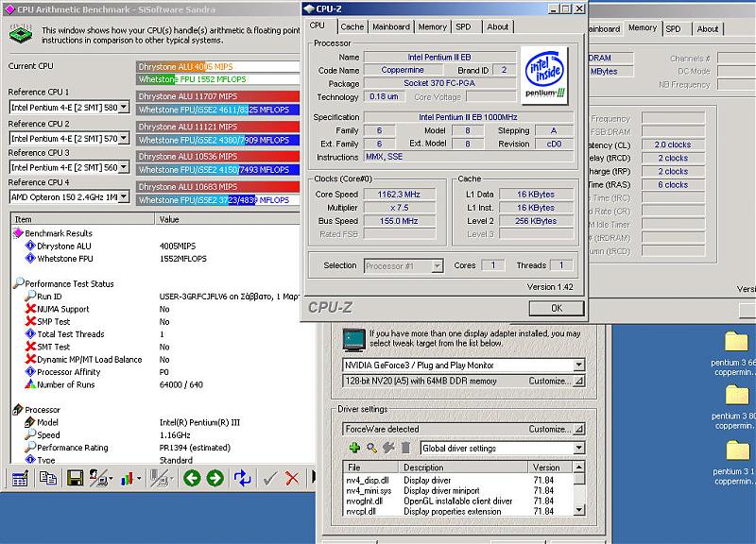756x544 pixels.
Task: Click the trash can icon in Driver settings
Action: 405,448
